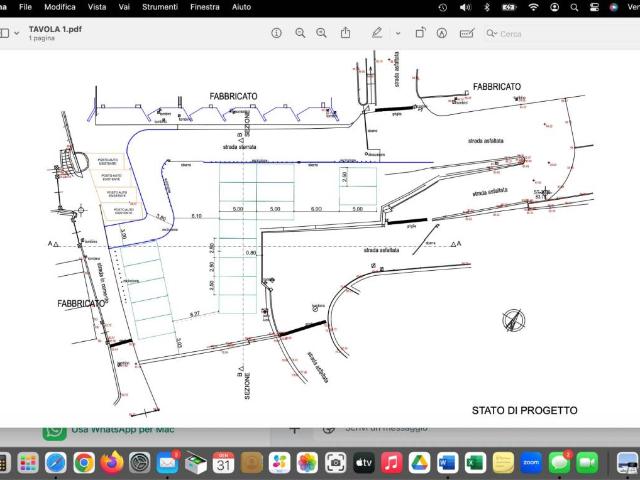Expand the markup pen dropdown arrow
This screenshot has height=480, width=640.
[x=397, y=33]
